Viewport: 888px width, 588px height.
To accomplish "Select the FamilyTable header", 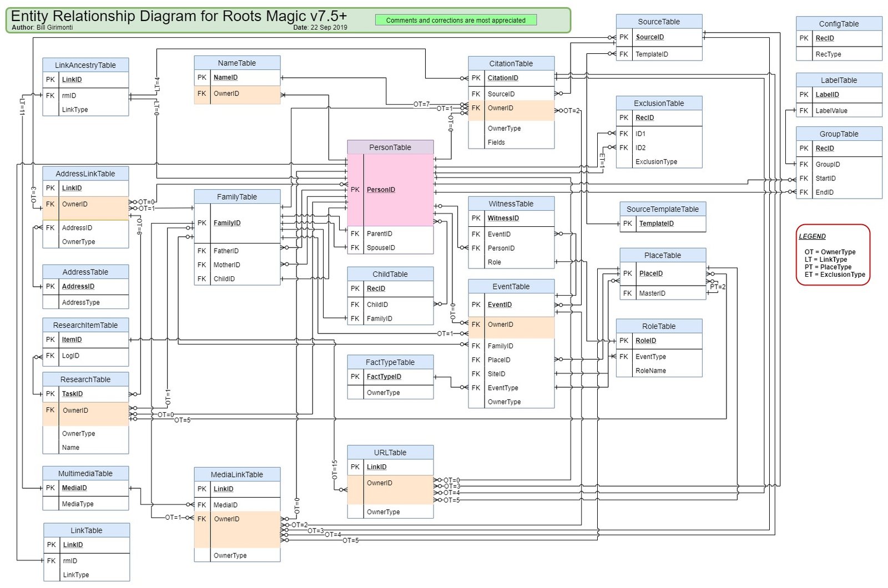I will (237, 197).
